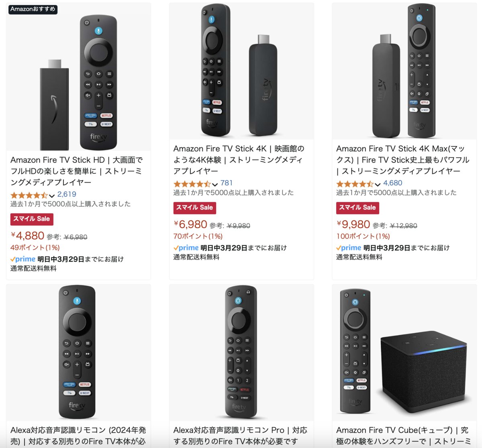The image size is (482, 448).
Task: Click the スマイル Sale badge above ¥9,980
Action: [x=357, y=208]
